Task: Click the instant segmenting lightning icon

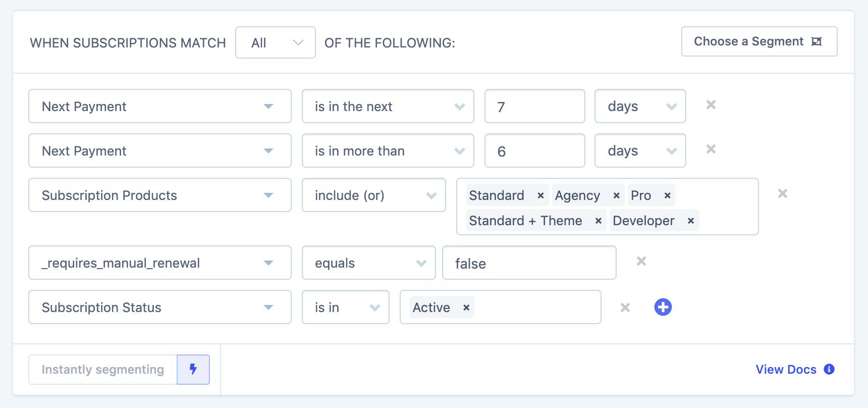Action: tap(193, 369)
